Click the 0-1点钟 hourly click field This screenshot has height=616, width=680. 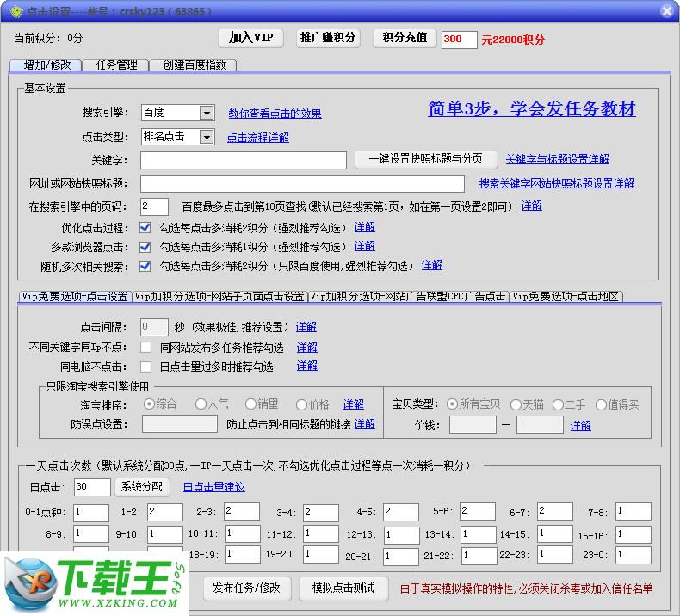pyautogui.click(x=91, y=513)
